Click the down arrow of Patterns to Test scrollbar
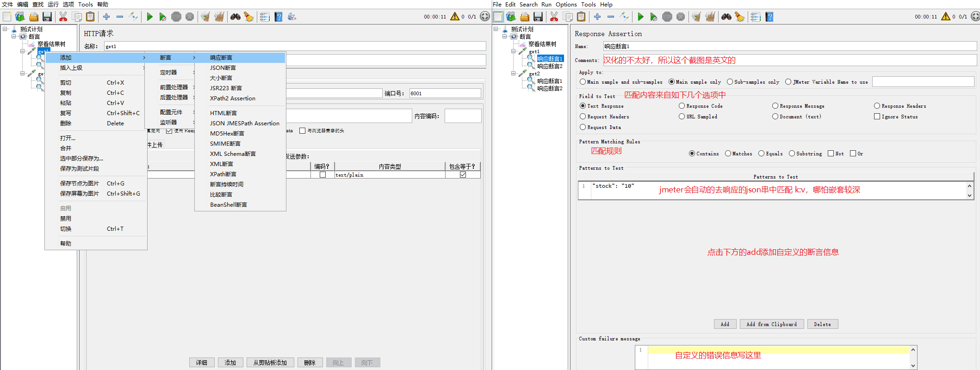Screen dimensions: 980x370 (x=969, y=196)
